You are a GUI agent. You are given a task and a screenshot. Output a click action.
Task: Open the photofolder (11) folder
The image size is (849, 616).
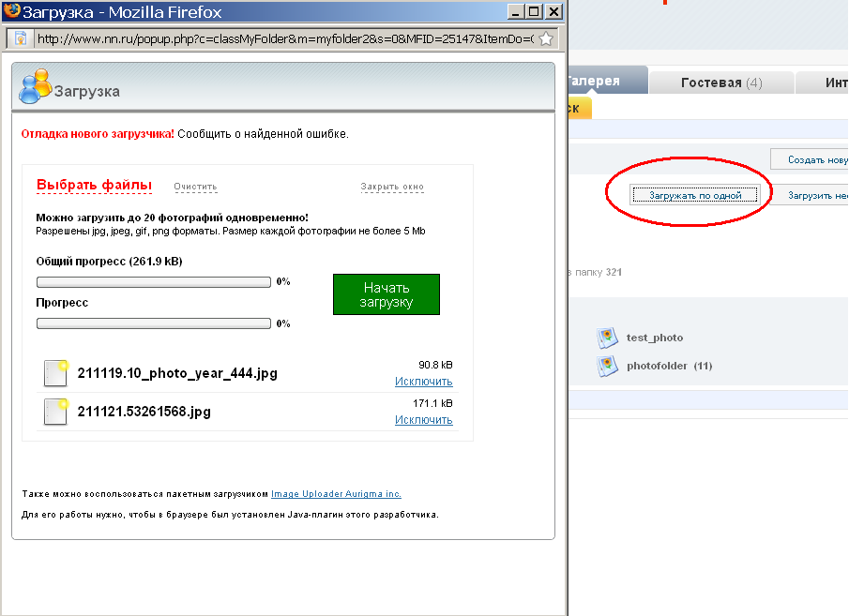pyautogui.click(x=669, y=366)
